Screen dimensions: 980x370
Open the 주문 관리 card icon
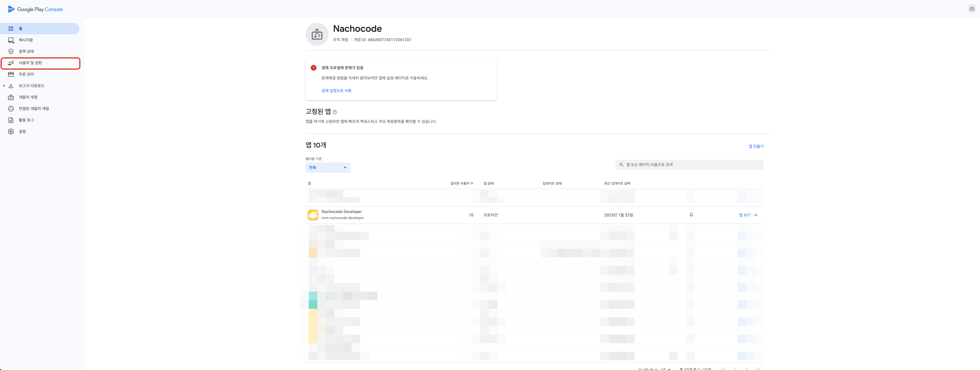[11, 74]
